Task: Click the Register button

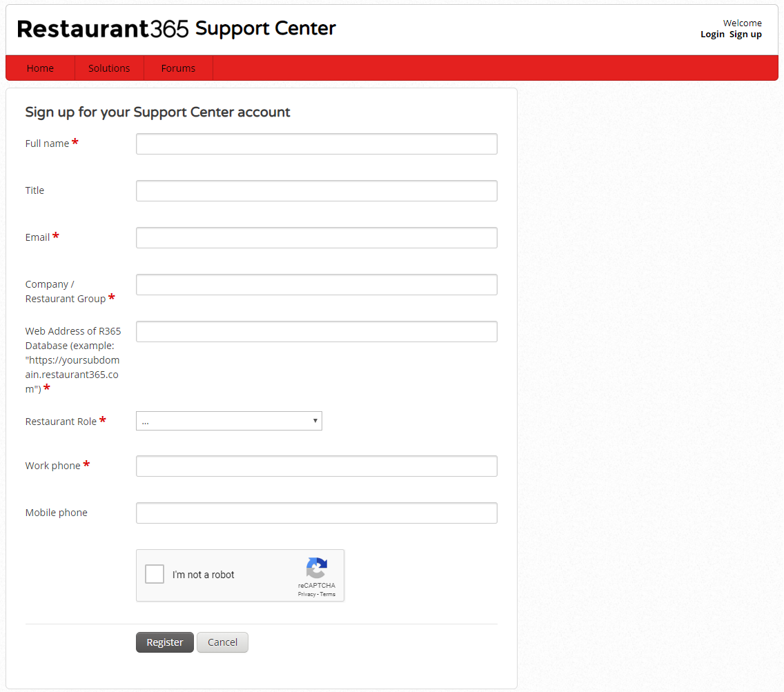Action: click(164, 642)
